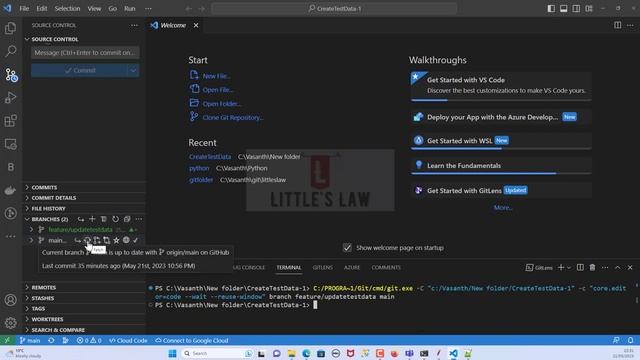Open the Run and Debug view

pyautogui.click(x=11, y=98)
